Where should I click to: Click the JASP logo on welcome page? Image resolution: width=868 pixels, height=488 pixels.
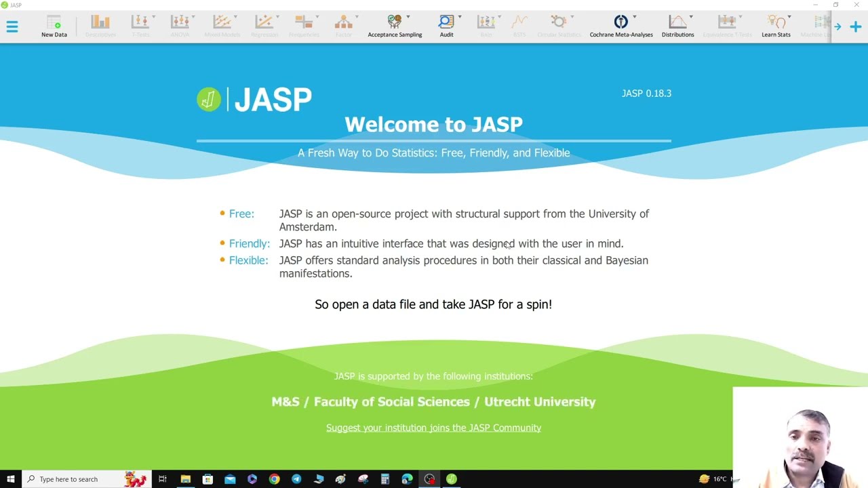click(254, 100)
